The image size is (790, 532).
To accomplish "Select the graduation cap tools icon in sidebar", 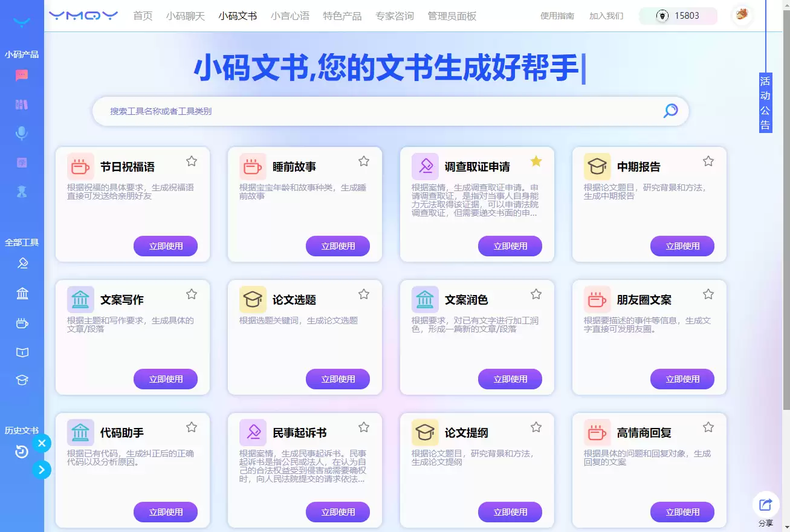I will coord(22,380).
